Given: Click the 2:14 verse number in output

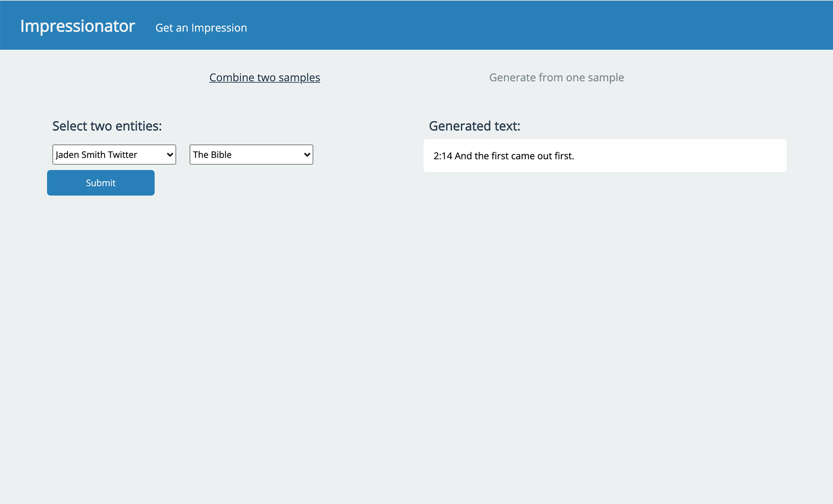Looking at the screenshot, I should click(x=443, y=156).
